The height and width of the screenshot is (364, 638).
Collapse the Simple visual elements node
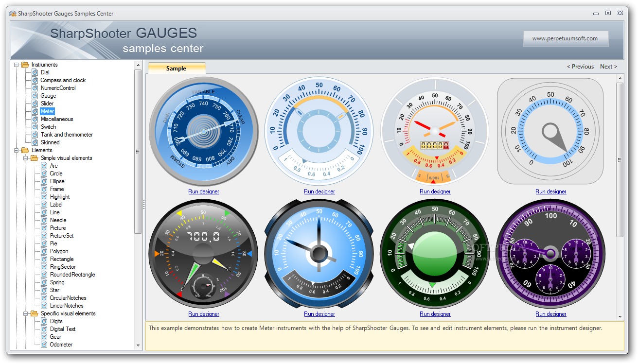[25, 158]
